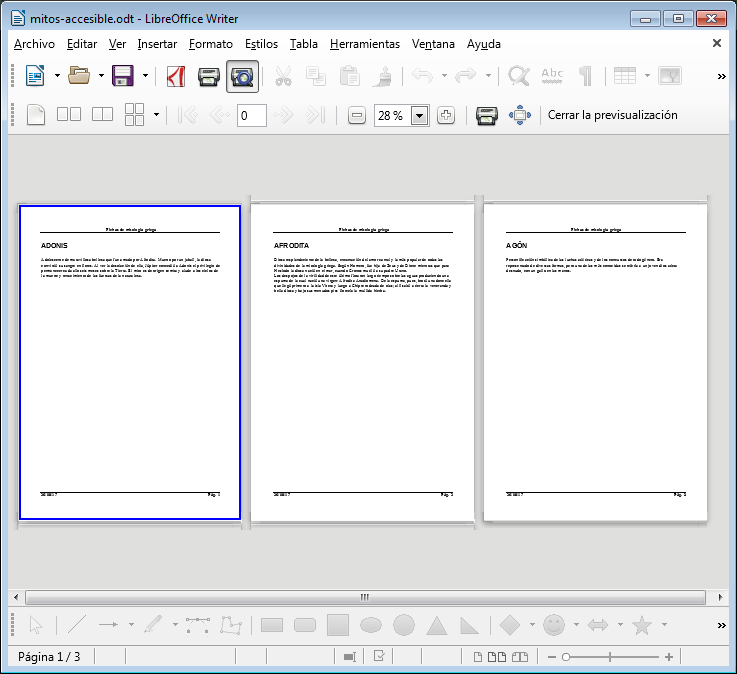
Task: Expand the Open recent documents arrow
Action: (x=101, y=76)
